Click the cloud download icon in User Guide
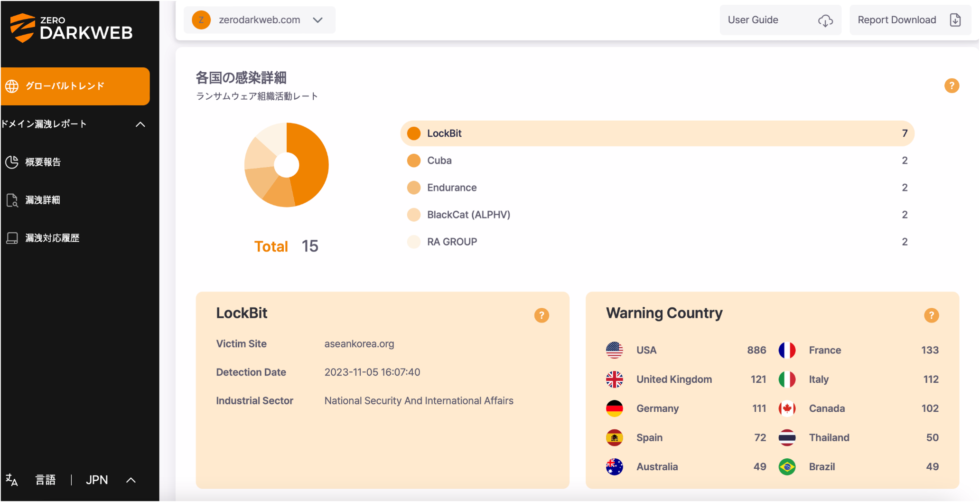This screenshot has width=980, height=502. (x=825, y=20)
